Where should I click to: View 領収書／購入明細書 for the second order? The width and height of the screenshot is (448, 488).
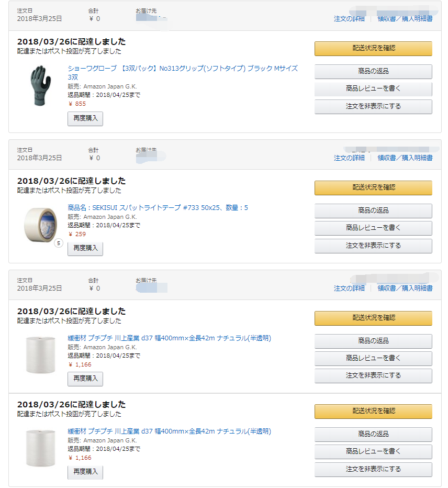click(x=405, y=157)
